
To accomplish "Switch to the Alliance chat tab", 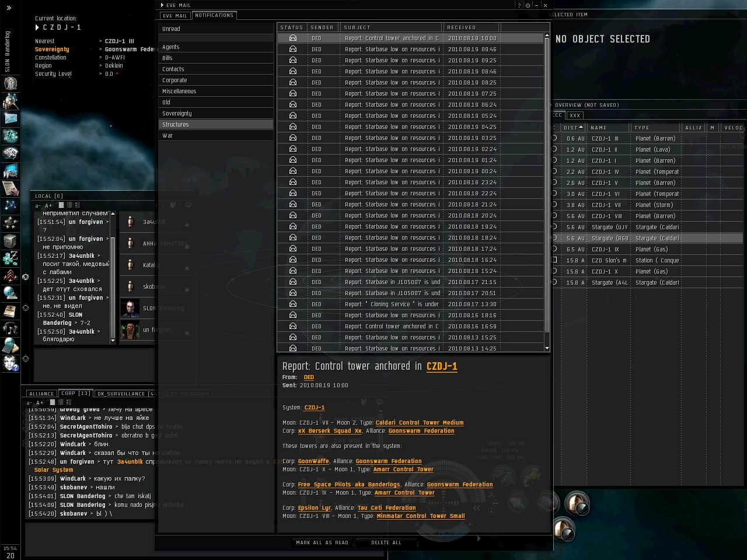I will pyautogui.click(x=41, y=394).
